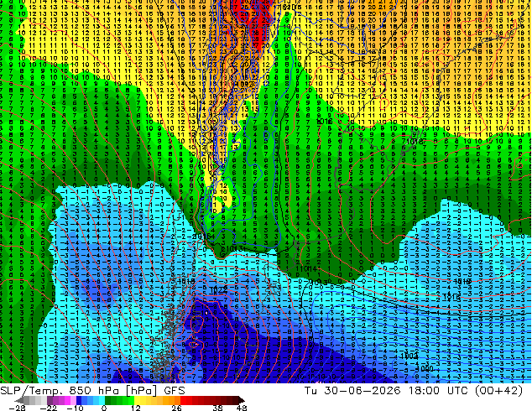Click the 1000 isobar label
Image resolution: width=532 pixels, height=411 pixels.
[x=425, y=368]
